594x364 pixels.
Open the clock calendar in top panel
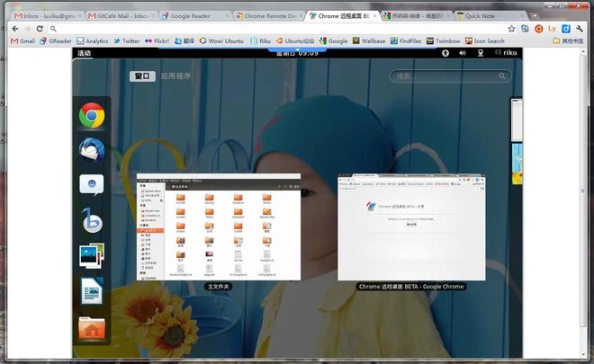coord(295,53)
